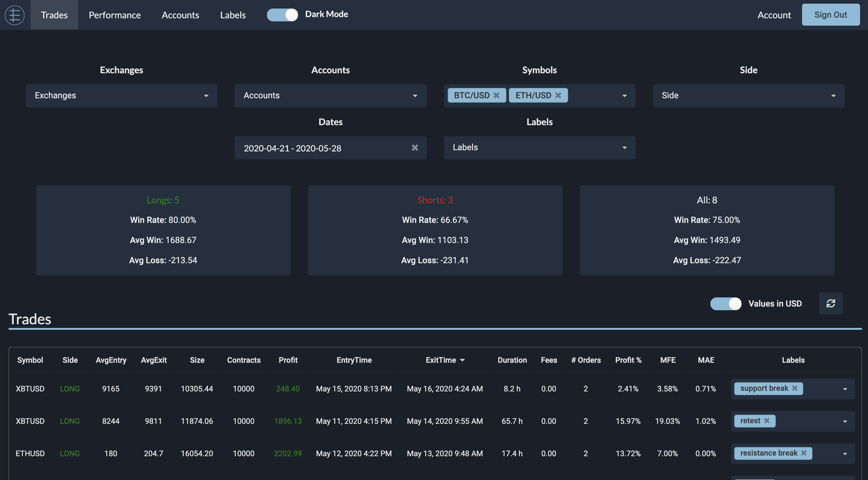
Task: Remove ETH/USD symbol filter
Action: click(560, 95)
